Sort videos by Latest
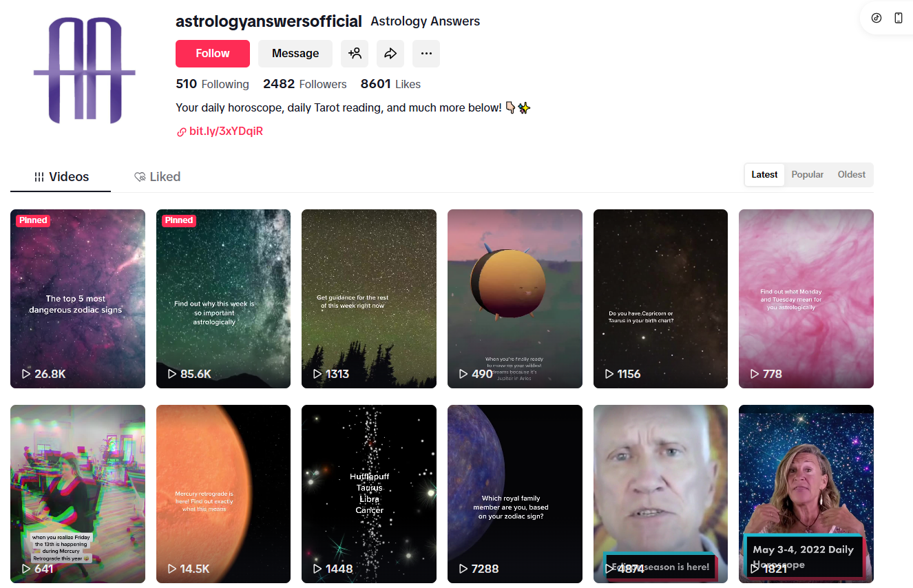Viewport: 913px width, 588px height. 764,175
